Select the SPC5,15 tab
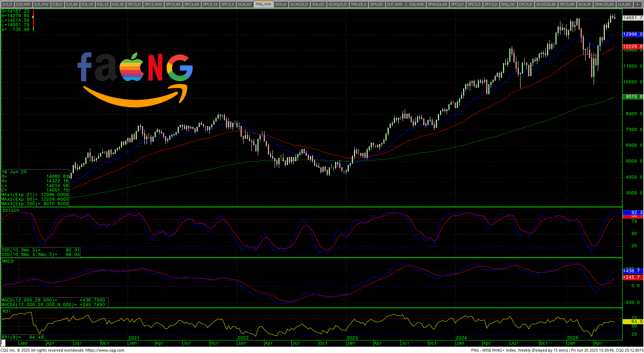Image resolution: width=644 pixels, height=353 pixels. tap(210, 4)
